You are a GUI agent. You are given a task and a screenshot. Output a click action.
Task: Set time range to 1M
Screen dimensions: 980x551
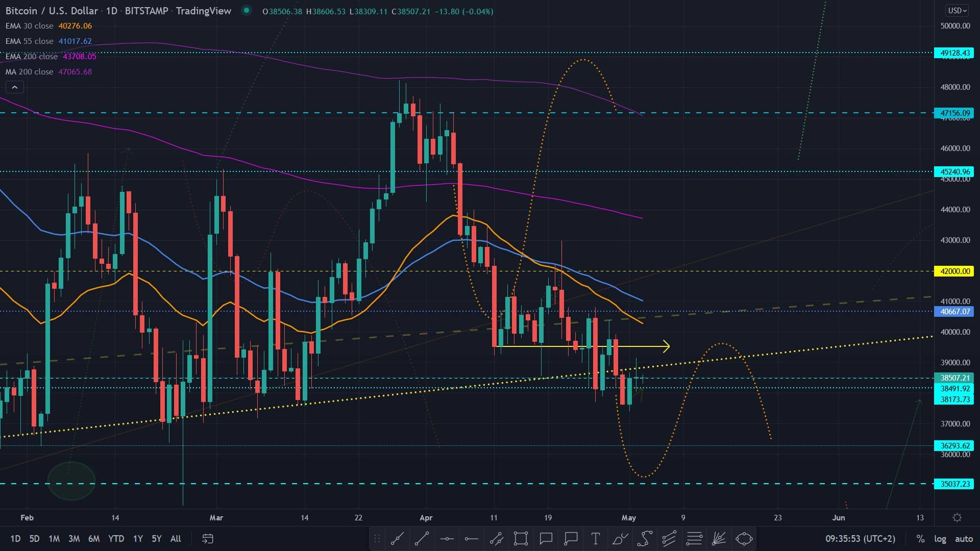coord(54,539)
